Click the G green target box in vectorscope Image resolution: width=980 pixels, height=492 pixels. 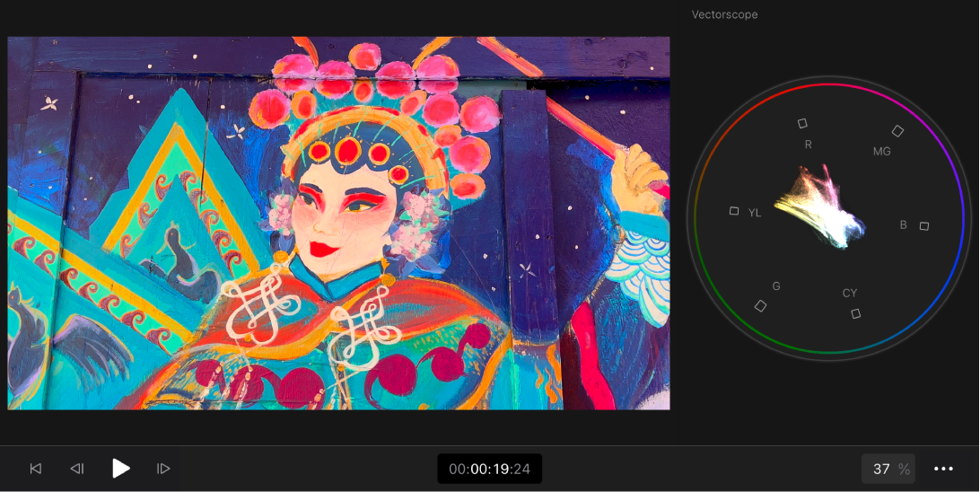click(x=761, y=305)
